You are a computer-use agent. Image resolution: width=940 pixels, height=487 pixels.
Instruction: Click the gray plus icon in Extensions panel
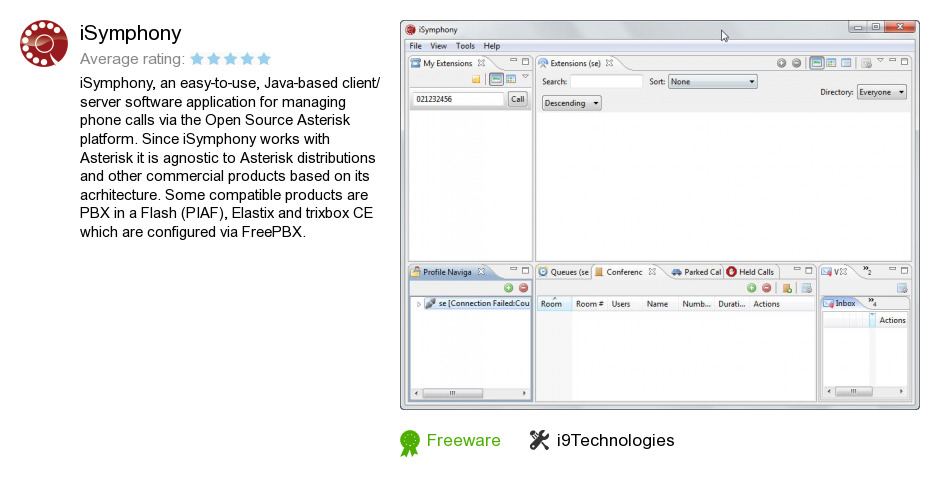781,63
